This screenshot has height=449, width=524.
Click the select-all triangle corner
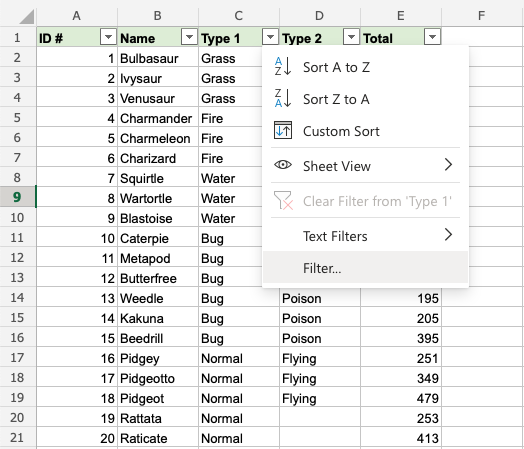tap(27, 17)
